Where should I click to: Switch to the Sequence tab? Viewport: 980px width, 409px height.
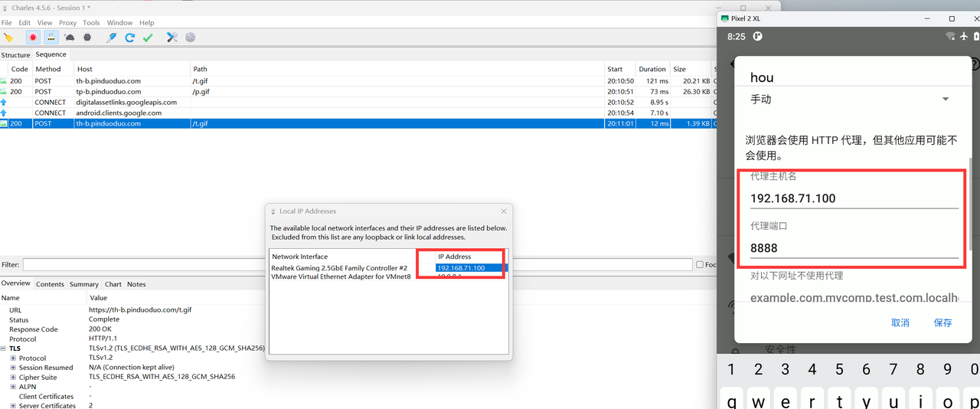point(51,54)
